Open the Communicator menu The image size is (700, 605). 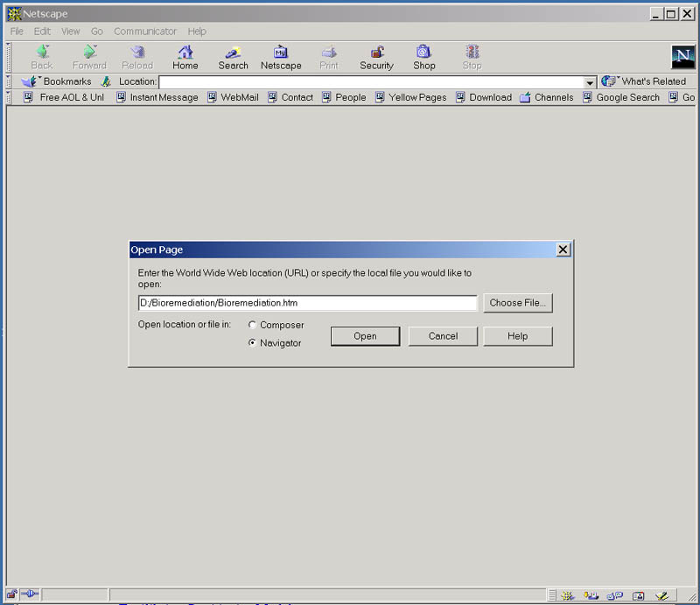point(145,32)
